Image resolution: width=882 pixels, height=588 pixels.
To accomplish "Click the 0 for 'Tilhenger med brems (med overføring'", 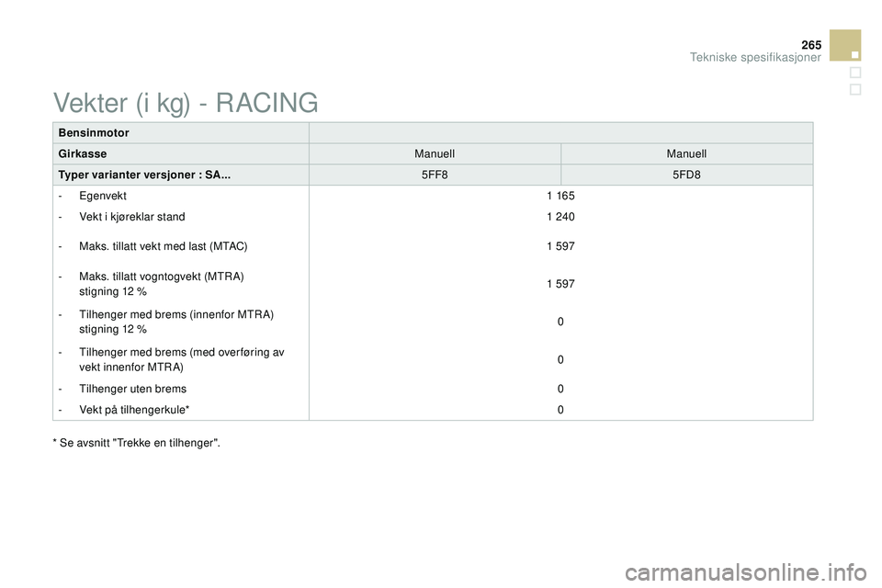I will click(560, 359).
